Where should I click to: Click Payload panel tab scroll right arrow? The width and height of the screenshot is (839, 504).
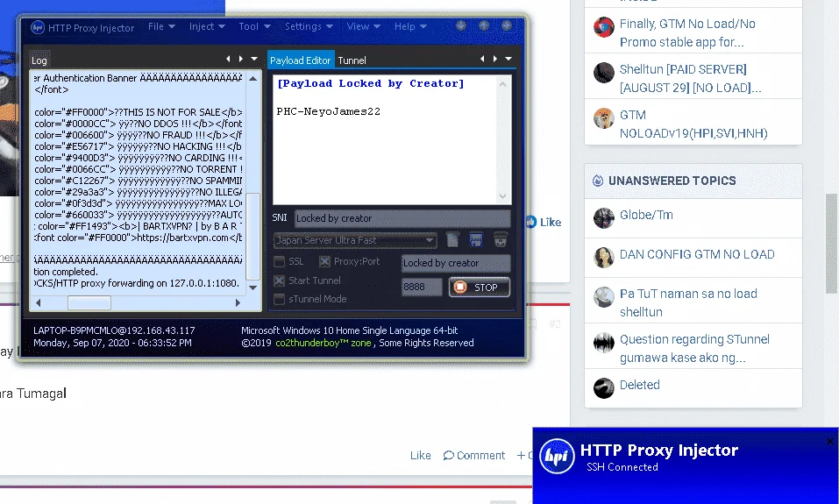tap(495, 59)
